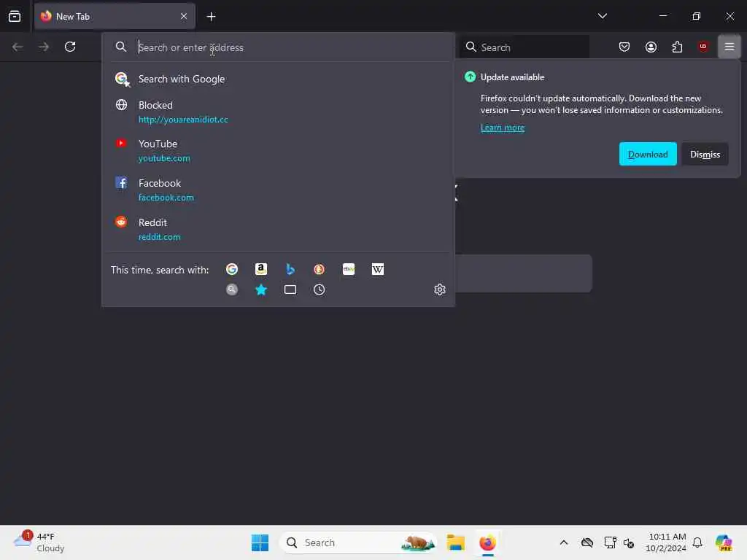Open the Firefox View icon
Image resolution: width=747 pixels, height=560 pixels.
15,16
